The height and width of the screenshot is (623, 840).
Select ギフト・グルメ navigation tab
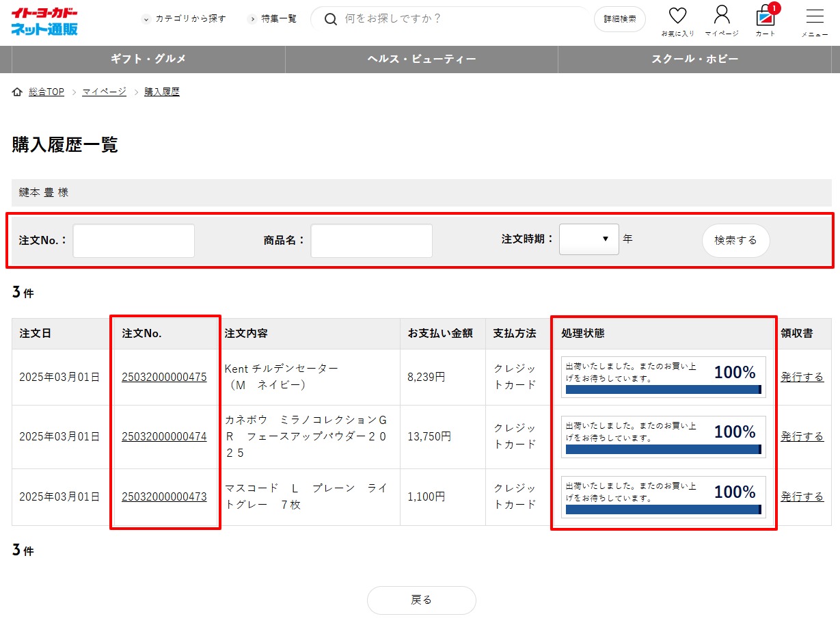[x=148, y=59]
